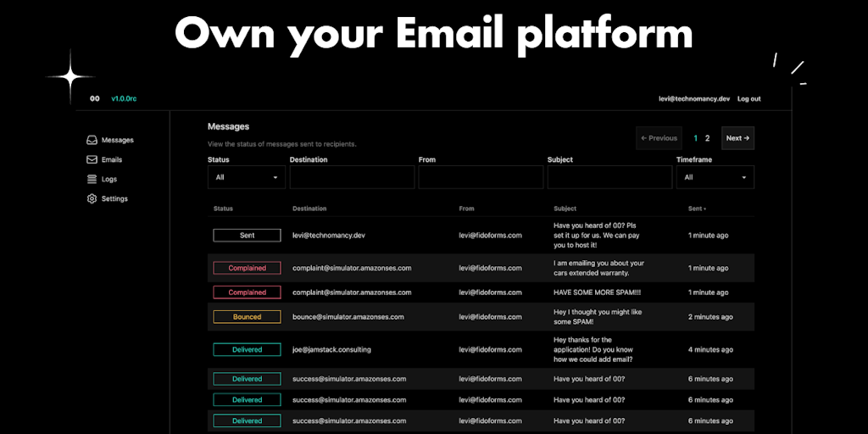Click the Bounced status badge
This screenshot has width=868, height=434.
click(x=247, y=317)
